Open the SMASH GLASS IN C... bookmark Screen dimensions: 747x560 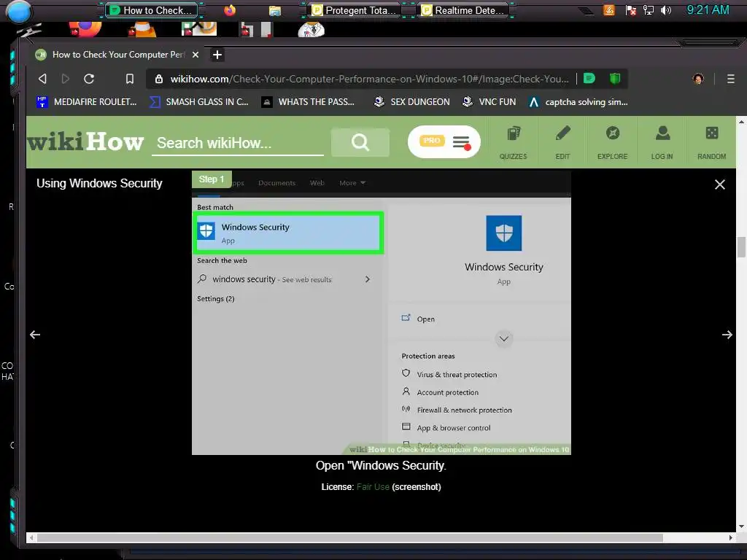199,102
